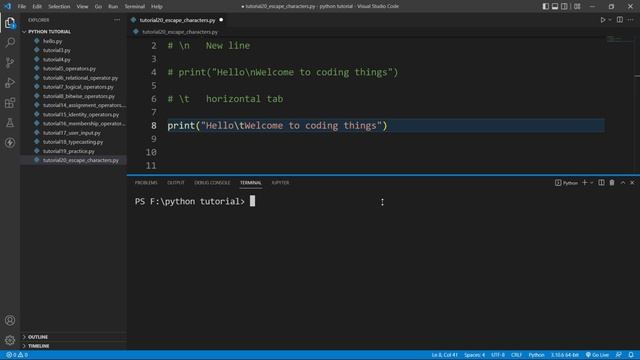Expand the Timeline section
Screen dimensions: 640x360
39,346
